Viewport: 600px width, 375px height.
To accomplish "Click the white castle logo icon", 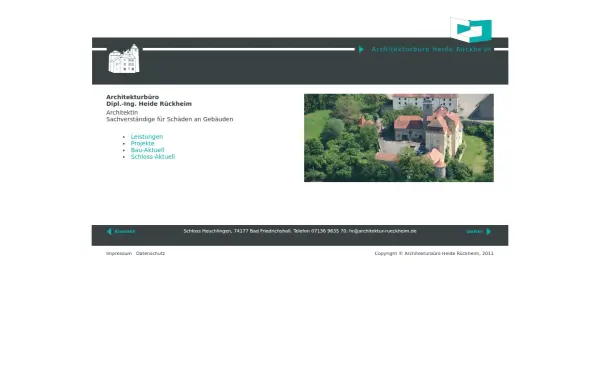I will (x=124, y=59).
